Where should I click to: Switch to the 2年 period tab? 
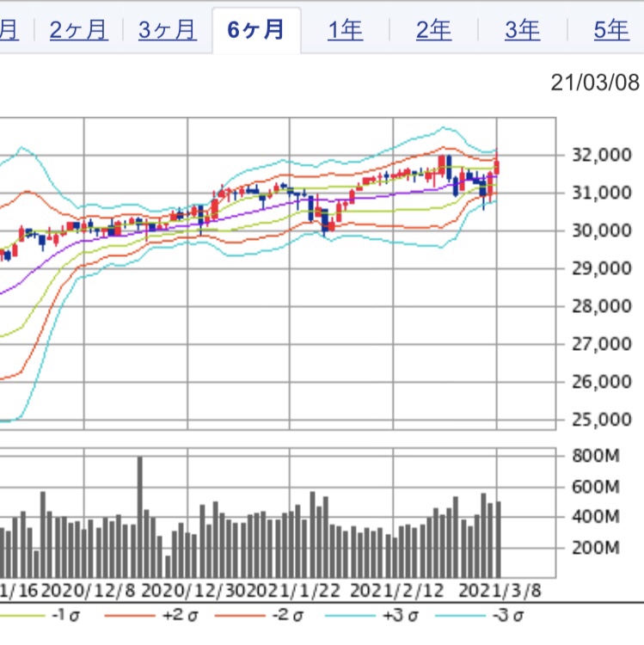pos(433,30)
